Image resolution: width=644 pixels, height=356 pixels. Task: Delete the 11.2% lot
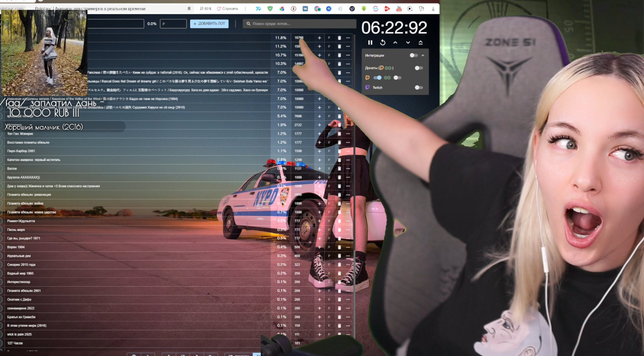click(x=339, y=47)
